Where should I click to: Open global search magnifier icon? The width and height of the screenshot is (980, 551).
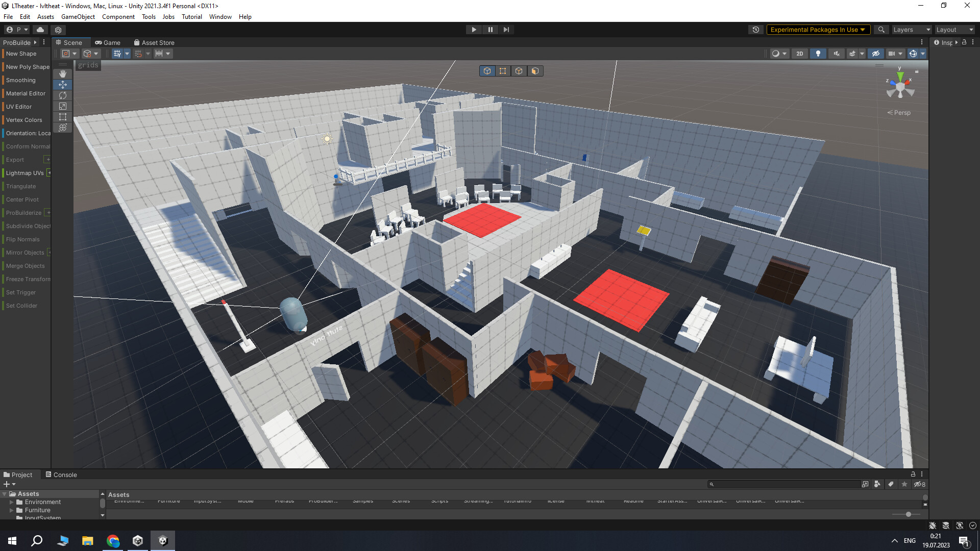coord(881,30)
